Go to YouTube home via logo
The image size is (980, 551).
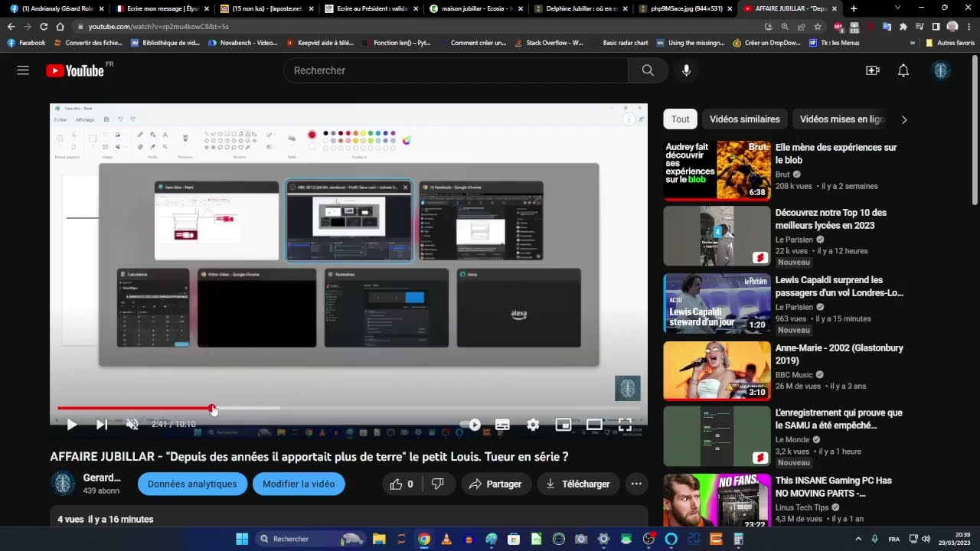[x=74, y=70]
